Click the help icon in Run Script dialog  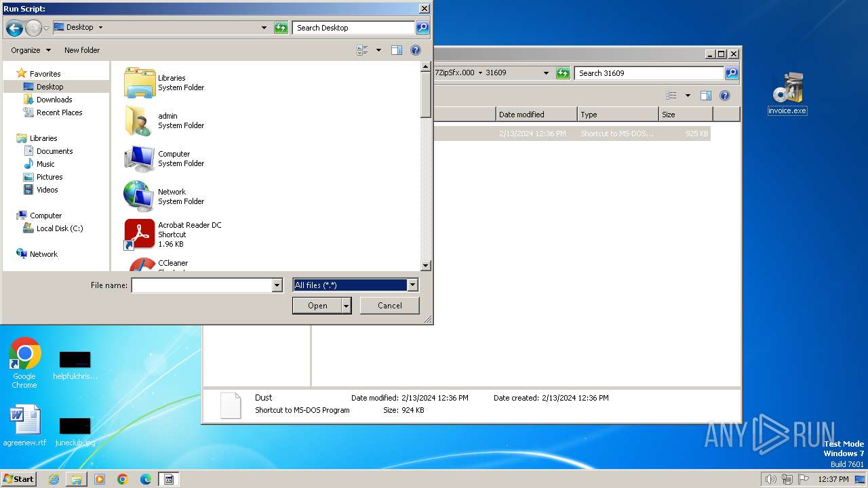[x=416, y=50]
